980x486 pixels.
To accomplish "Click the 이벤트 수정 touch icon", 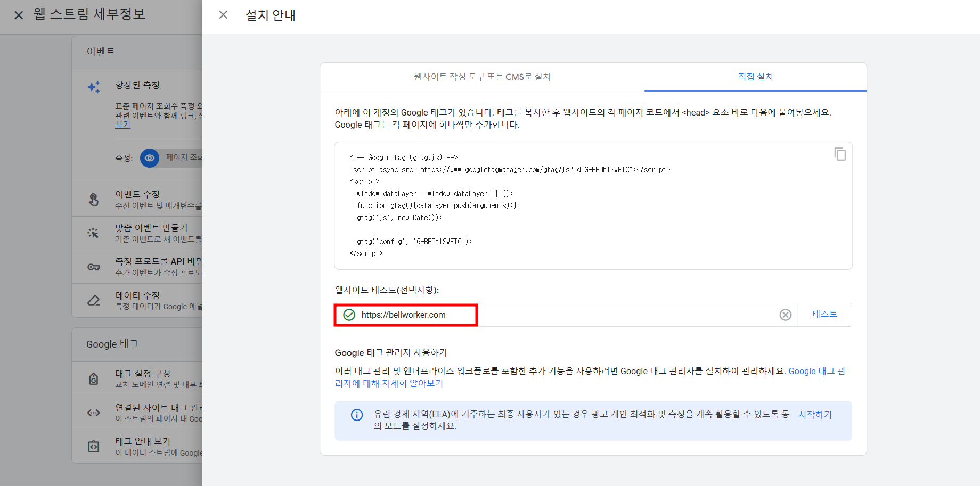I will click(94, 200).
